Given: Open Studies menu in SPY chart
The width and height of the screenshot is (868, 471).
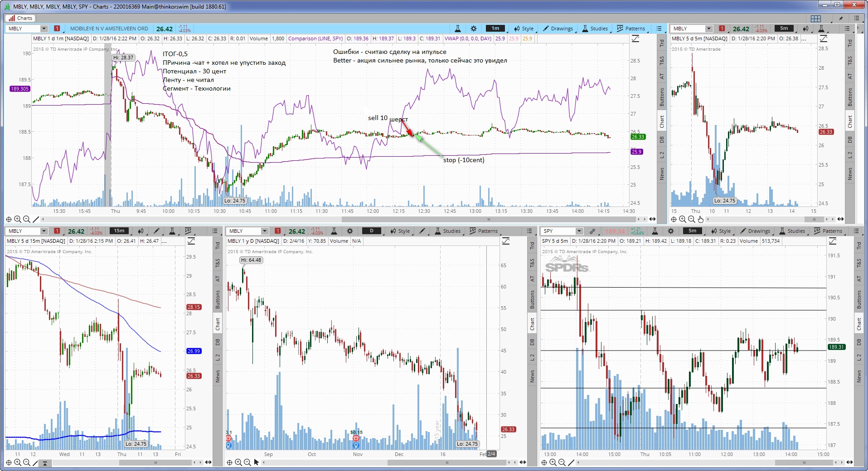Looking at the screenshot, I should pyautogui.click(x=792, y=231).
